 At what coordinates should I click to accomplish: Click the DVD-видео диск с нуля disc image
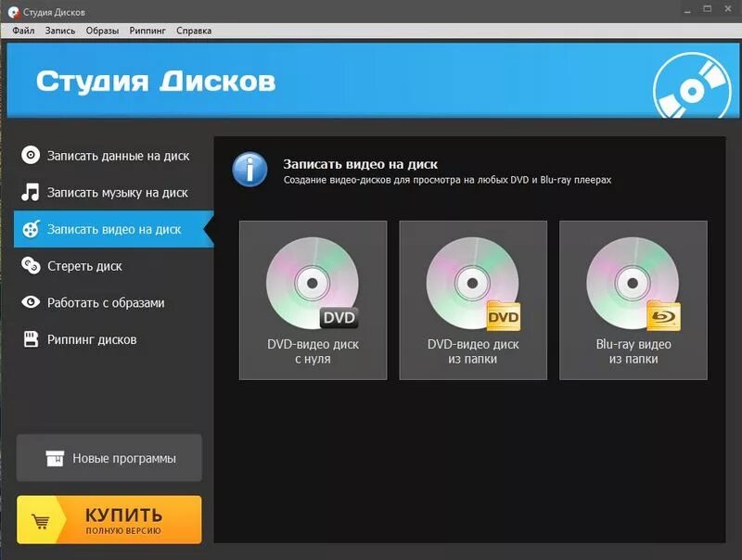(313, 283)
